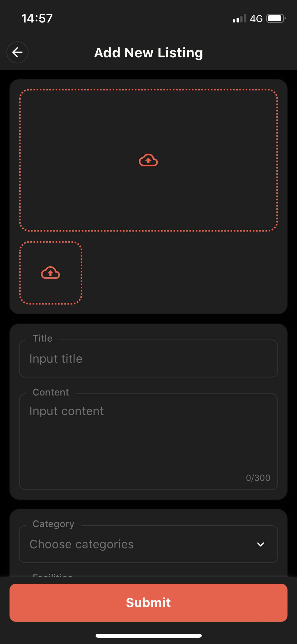The width and height of the screenshot is (297, 644).
Task: Focus the Input title field
Action: click(148, 358)
